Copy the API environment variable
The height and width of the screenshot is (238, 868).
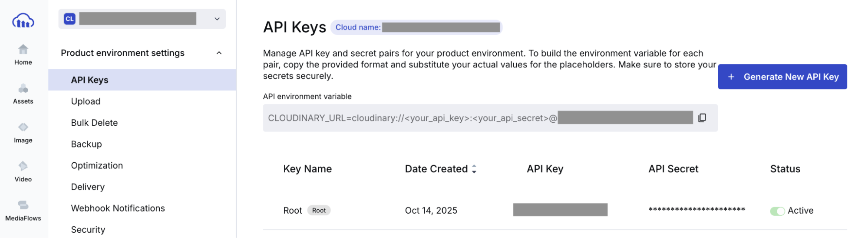tap(702, 118)
